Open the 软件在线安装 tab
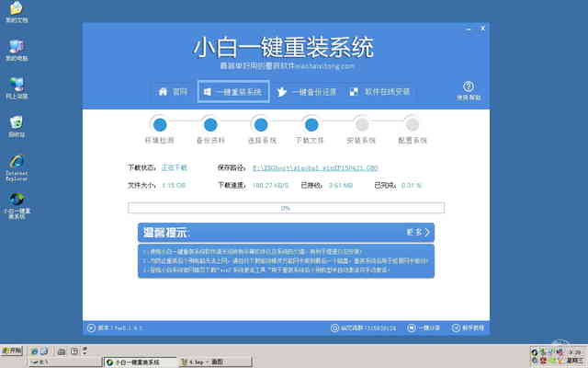The height and width of the screenshot is (368, 588). [379, 92]
